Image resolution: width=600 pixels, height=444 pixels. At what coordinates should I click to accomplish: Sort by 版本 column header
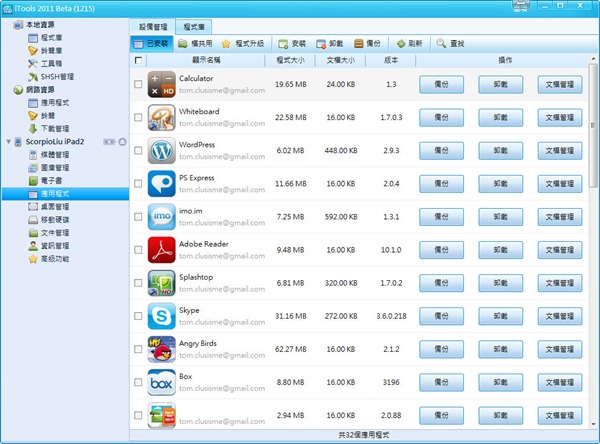click(x=391, y=60)
